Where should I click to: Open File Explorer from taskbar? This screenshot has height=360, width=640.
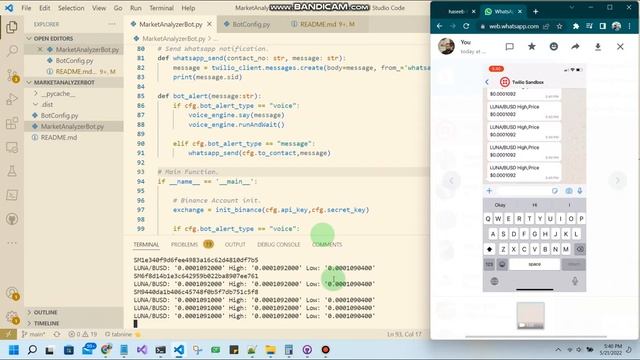pyautogui.click(x=270, y=350)
